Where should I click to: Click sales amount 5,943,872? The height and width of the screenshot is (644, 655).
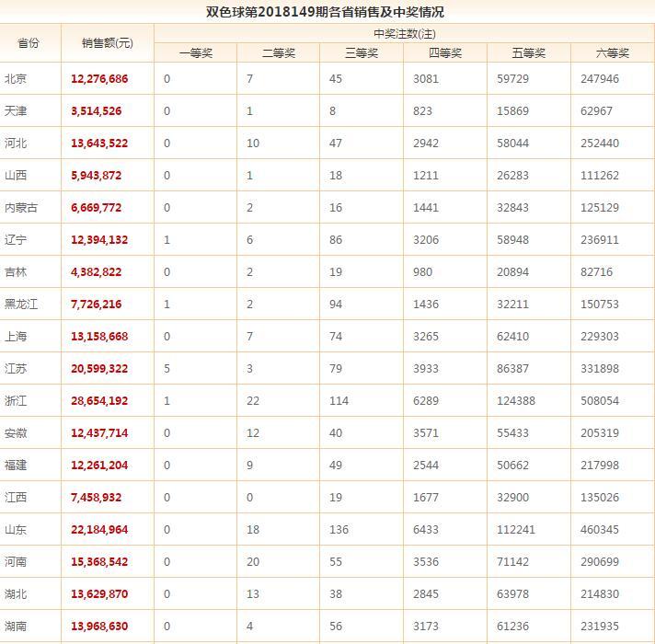click(x=96, y=176)
